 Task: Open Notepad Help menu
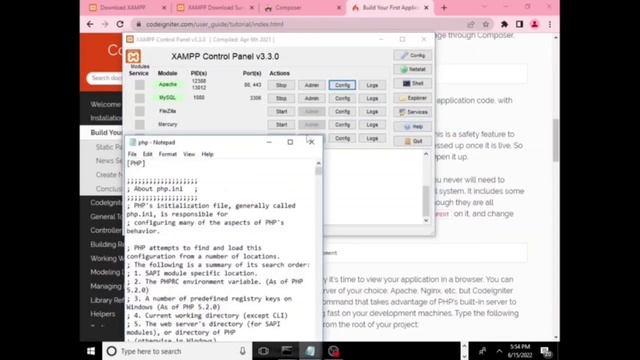click(x=207, y=154)
